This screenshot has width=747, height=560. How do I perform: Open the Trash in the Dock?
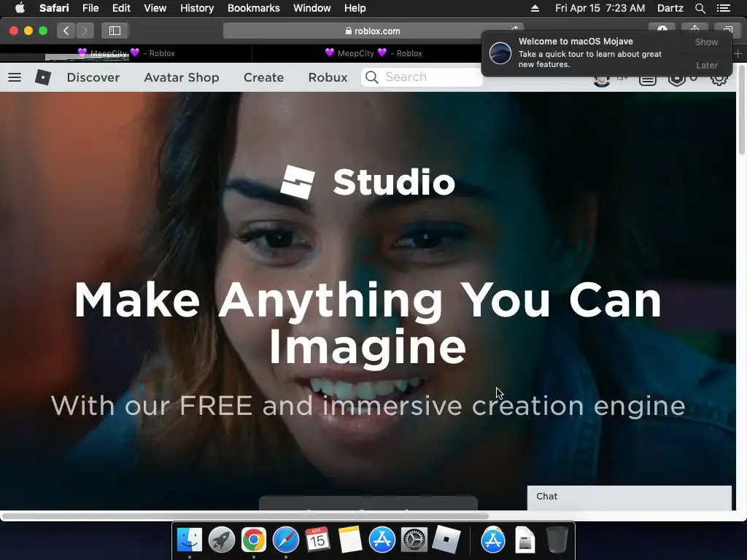tap(557, 540)
